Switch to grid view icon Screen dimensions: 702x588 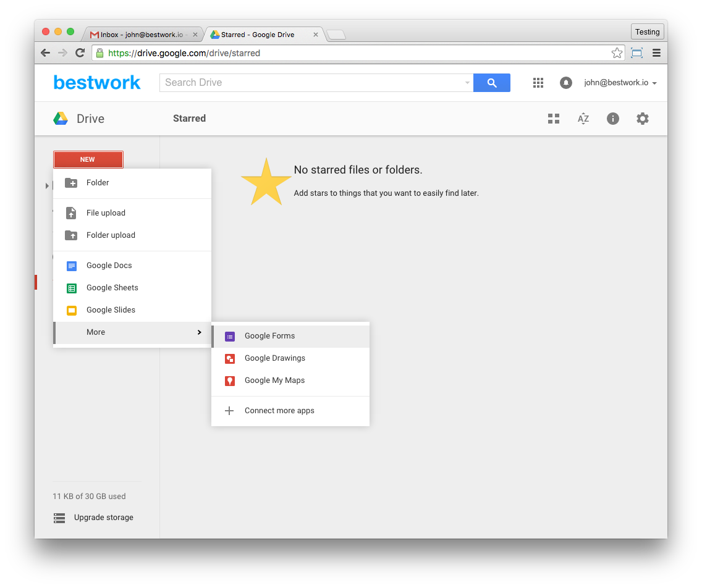coord(554,119)
